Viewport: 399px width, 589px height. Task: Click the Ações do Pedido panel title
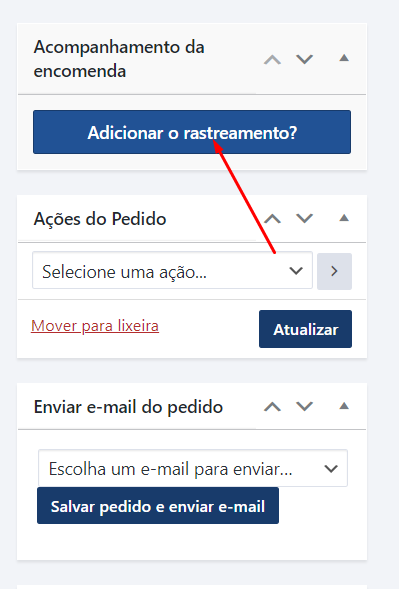[x=100, y=219]
